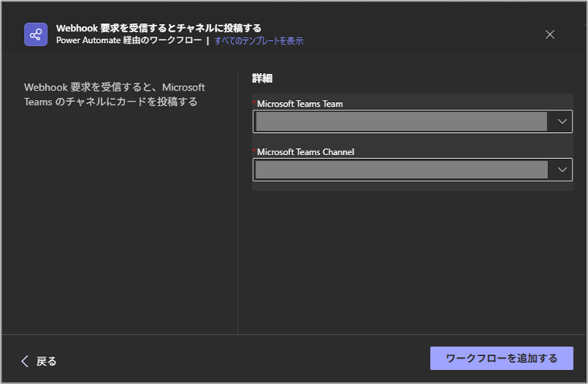Open the すべてのテンプレートを表示 link
The height and width of the screenshot is (384, 588).
(259, 41)
